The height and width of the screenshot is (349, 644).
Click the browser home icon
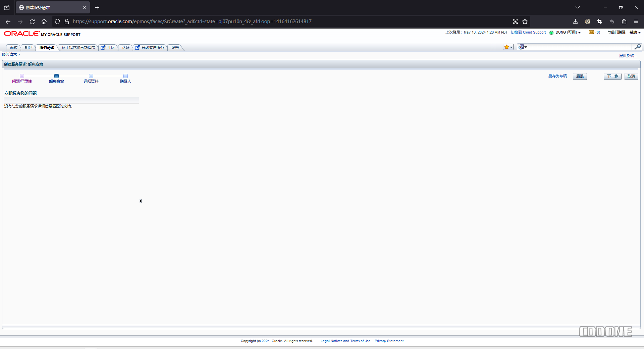point(44,21)
